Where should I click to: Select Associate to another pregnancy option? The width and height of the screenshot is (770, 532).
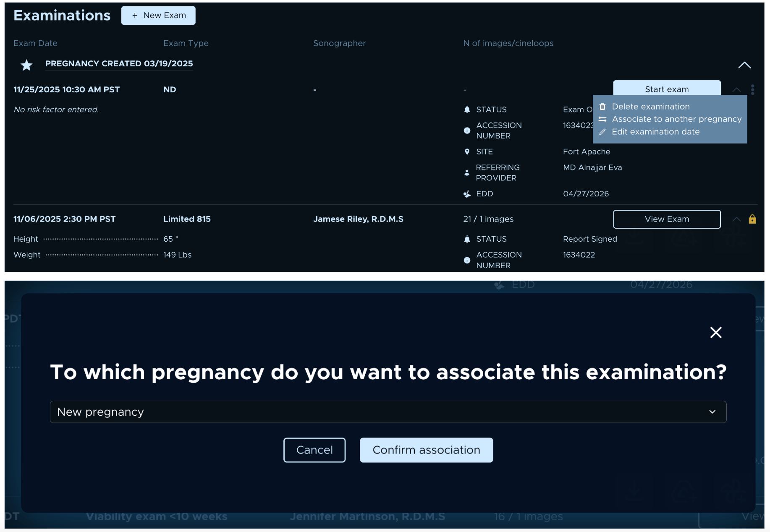pyautogui.click(x=676, y=119)
